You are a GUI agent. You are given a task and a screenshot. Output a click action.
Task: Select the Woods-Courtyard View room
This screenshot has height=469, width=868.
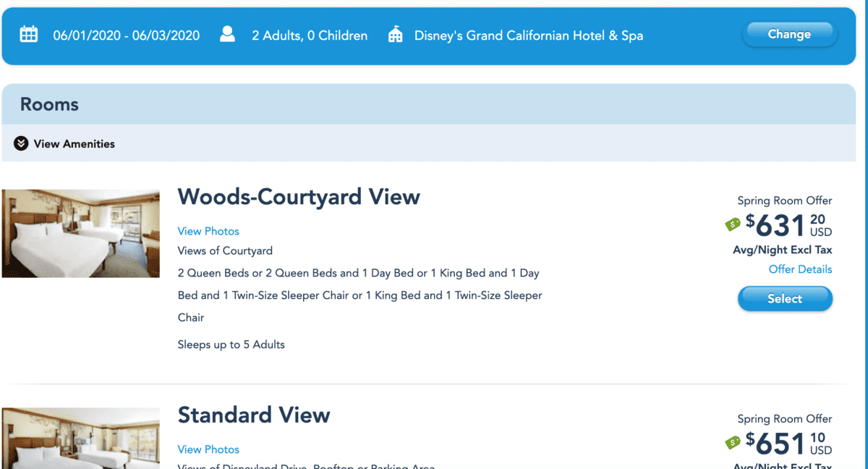tap(785, 298)
